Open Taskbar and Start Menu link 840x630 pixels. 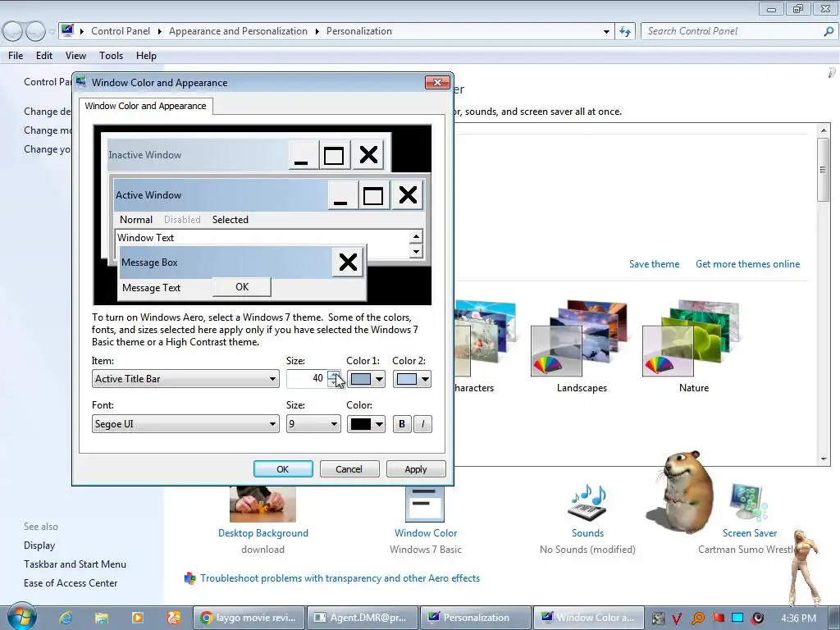click(75, 564)
